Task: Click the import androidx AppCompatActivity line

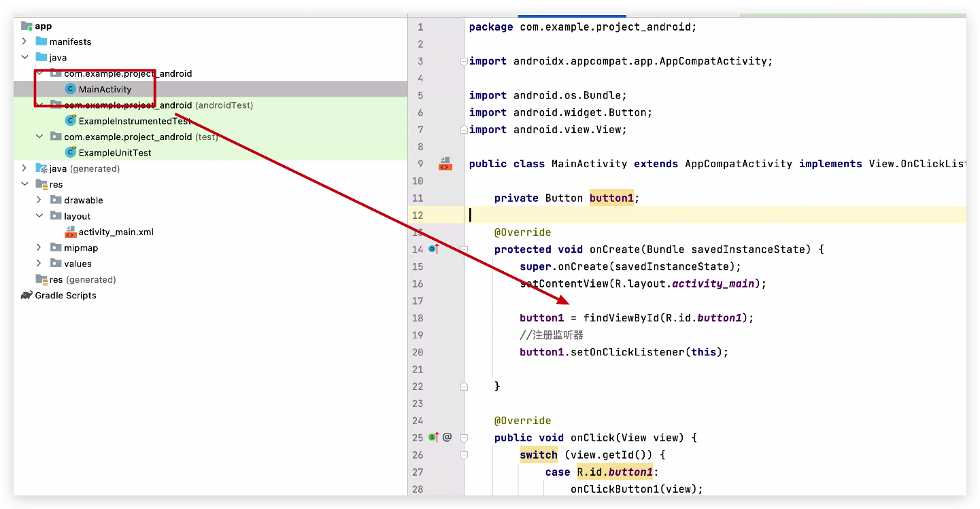Action: 621,61
